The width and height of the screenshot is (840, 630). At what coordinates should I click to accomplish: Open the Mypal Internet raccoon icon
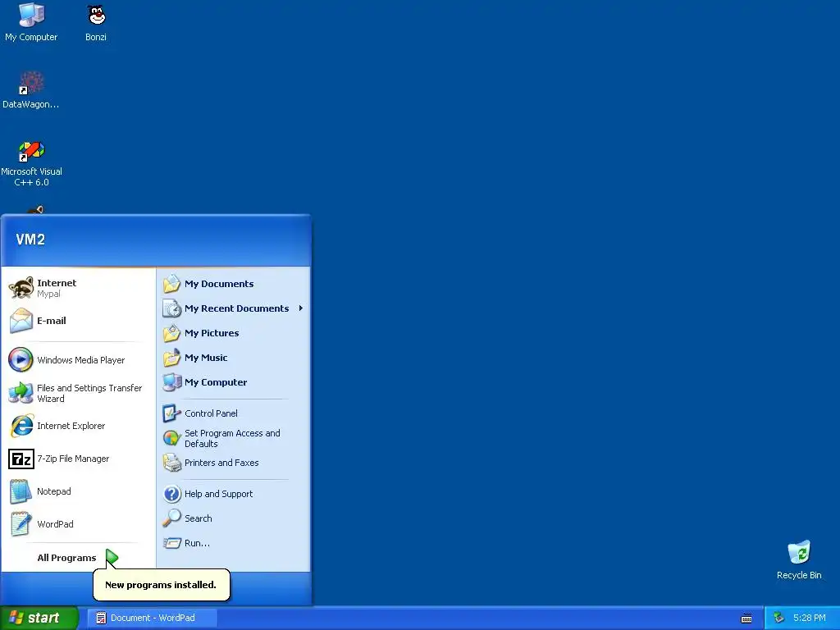point(21,288)
